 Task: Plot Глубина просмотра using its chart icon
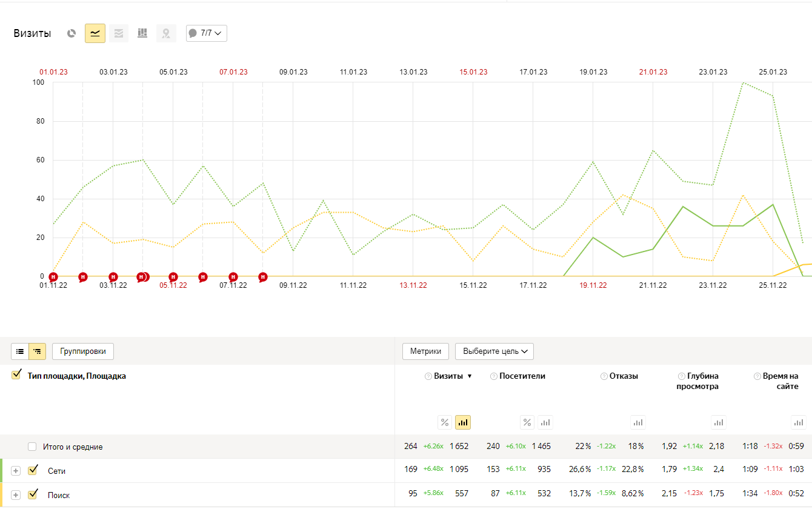tap(718, 422)
